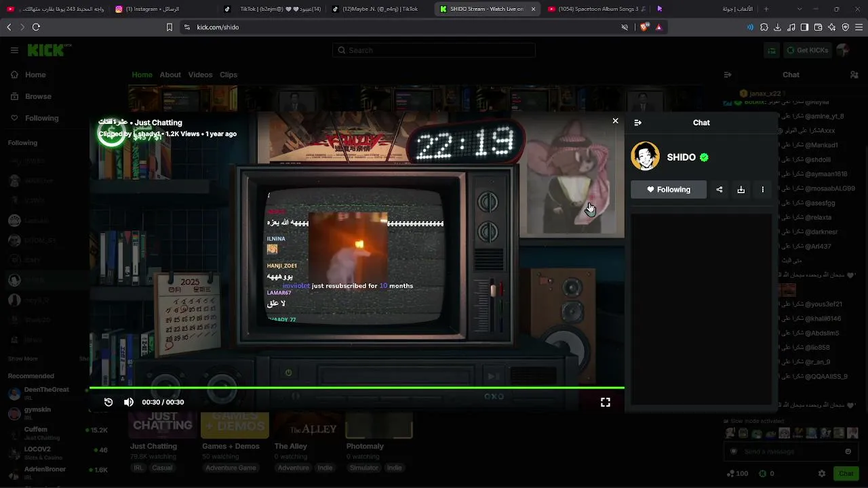The width and height of the screenshot is (868, 488).
Task: Open SHIDO profile avatar in clip panel
Action: [645, 157]
